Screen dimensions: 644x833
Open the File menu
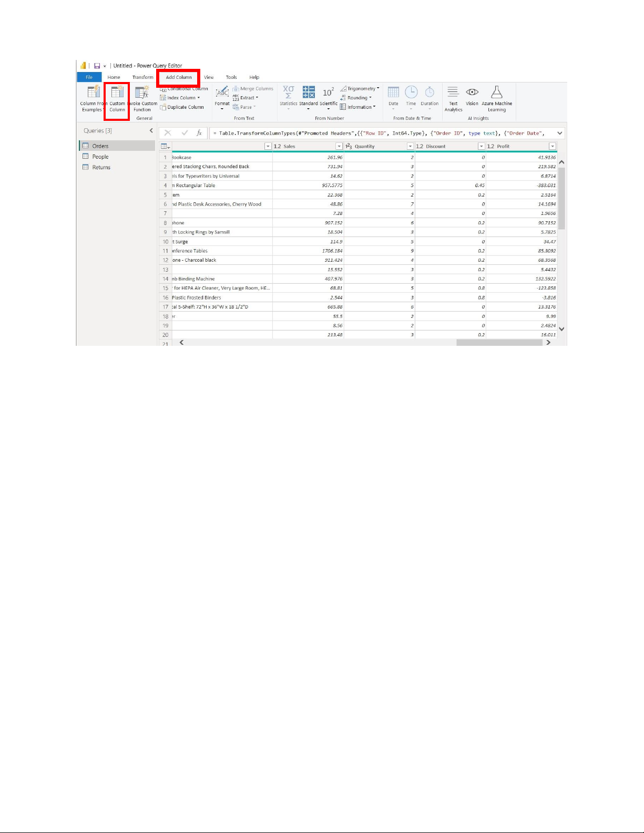89,77
